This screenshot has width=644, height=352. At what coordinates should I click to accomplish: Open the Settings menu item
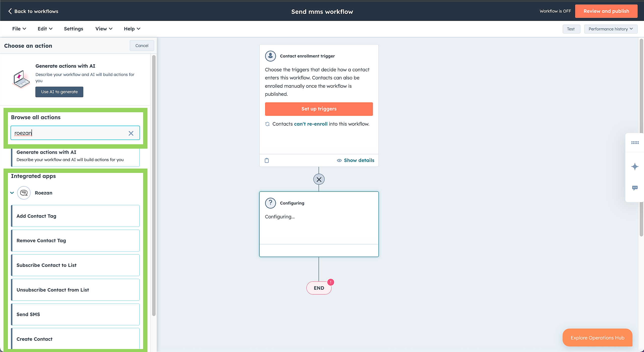(73, 29)
